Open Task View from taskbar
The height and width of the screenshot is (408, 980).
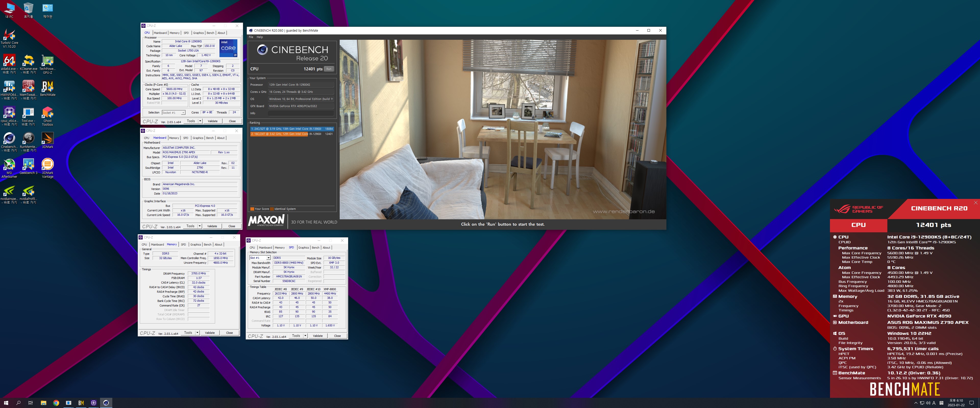pyautogui.click(x=31, y=403)
